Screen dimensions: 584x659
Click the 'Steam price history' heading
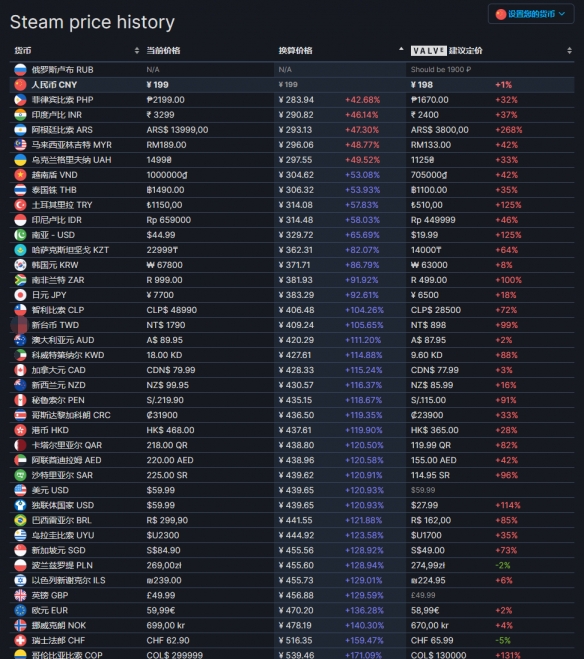92,22
